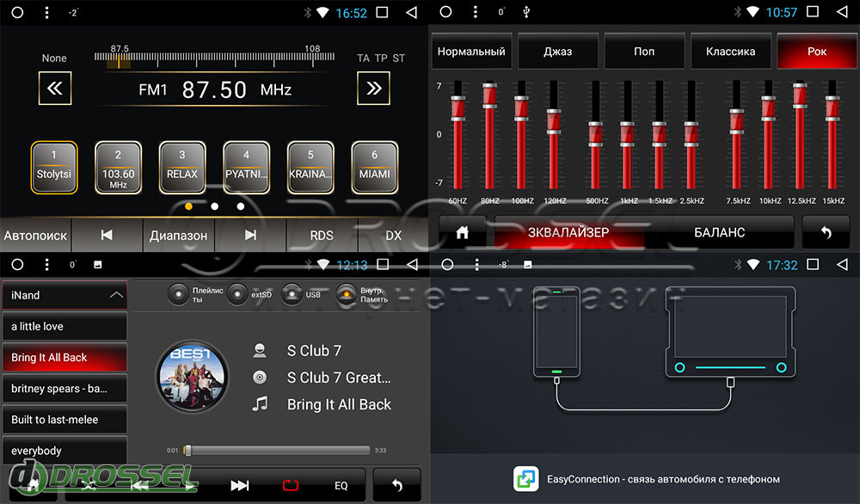Image resolution: width=860 pixels, height=504 pixels.
Task: Tune to preset 3 RELAX
Action: click(x=181, y=167)
